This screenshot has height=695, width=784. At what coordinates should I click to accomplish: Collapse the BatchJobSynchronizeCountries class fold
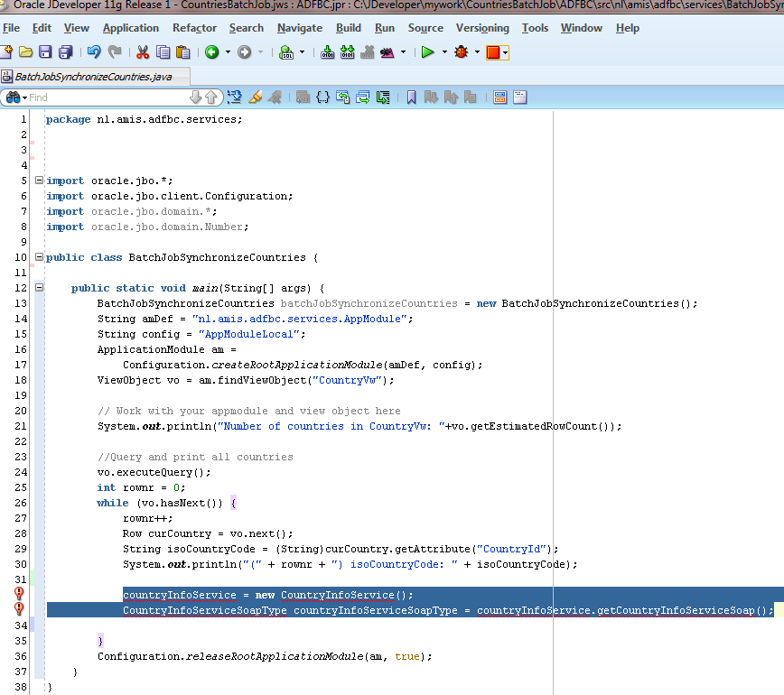pos(39,257)
